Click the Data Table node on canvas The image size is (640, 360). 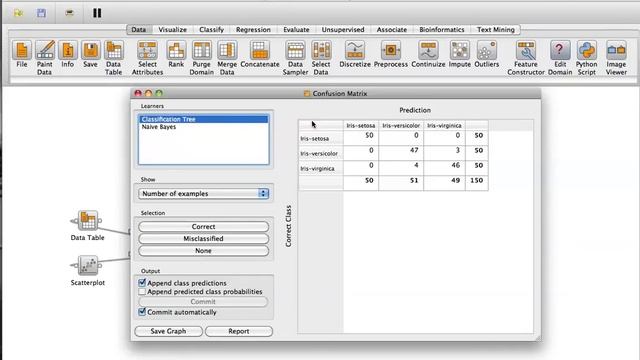pyautogui.click(x=88, y=221)
